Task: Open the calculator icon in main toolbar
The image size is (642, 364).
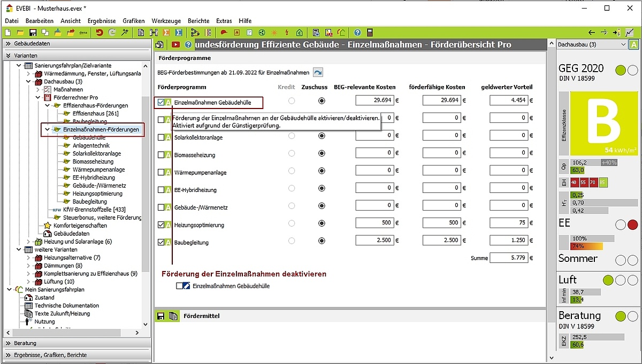Action: point(370,33)
